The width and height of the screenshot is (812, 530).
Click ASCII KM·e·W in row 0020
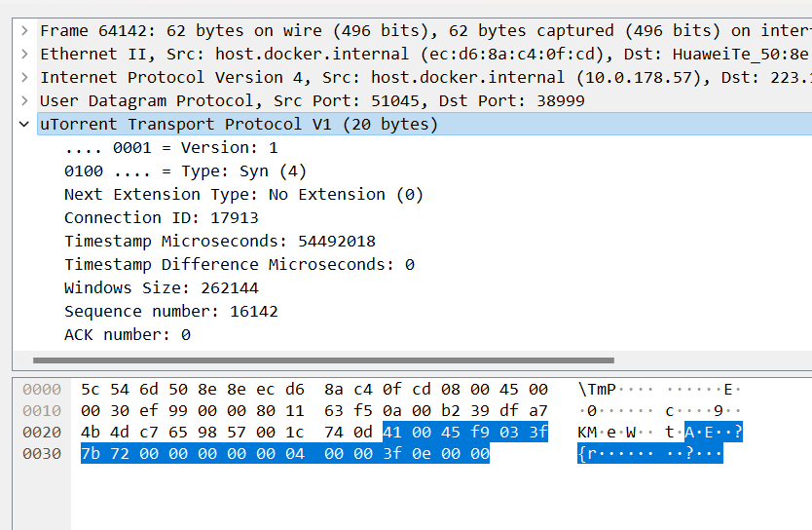[607, 432]
